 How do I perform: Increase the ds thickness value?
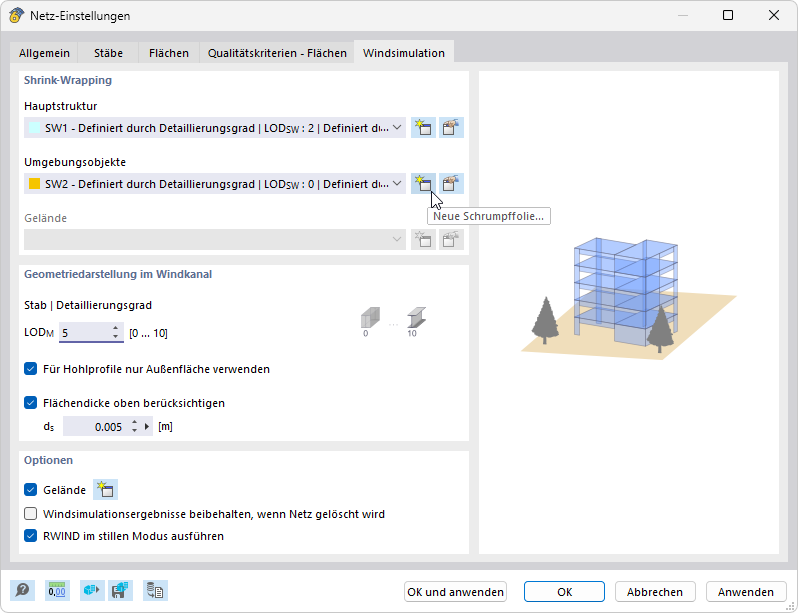134,422
